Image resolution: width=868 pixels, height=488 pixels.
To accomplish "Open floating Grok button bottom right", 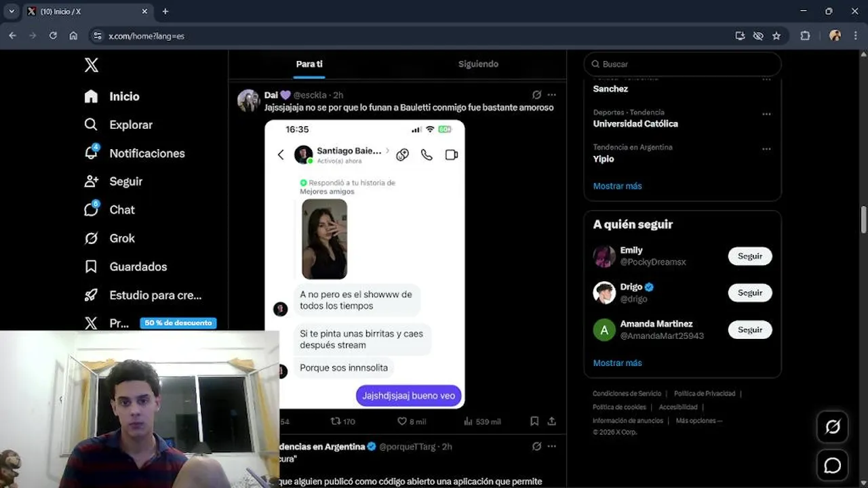I will tap(832, 427).
